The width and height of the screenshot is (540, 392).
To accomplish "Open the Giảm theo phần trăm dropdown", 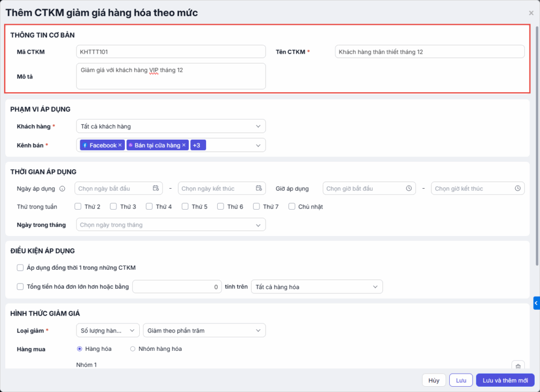I will click(204, 330).
